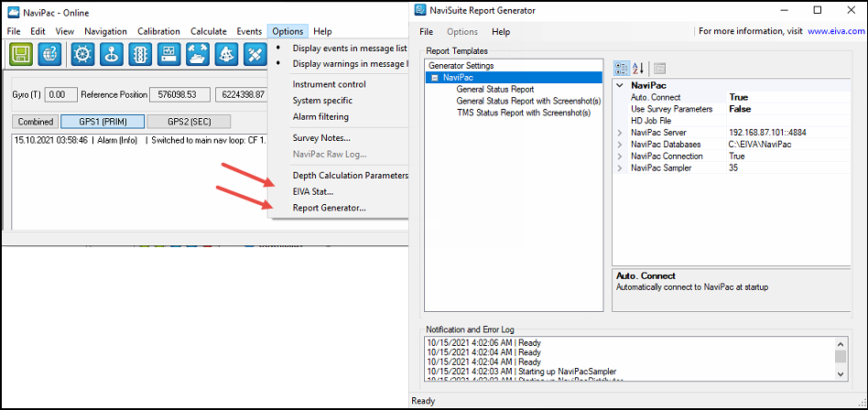Open Depth Calculation Parameters entry
The height and width of the screenshot is (410, 868).
pyautogui.click(x=351, y=176)
